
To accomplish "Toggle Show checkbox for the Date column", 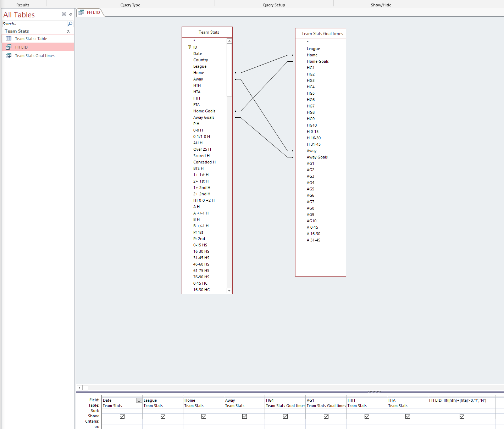I will pyautogui.click(x=122, y=416).
